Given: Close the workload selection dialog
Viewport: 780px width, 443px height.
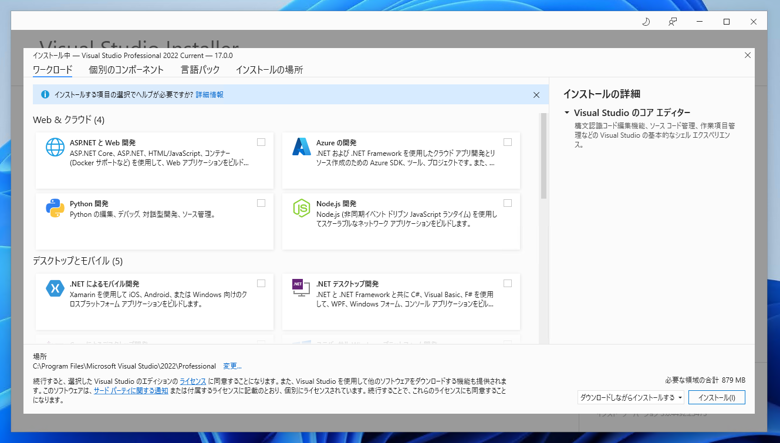Looking at the screenshot, I should click(748, 55).
